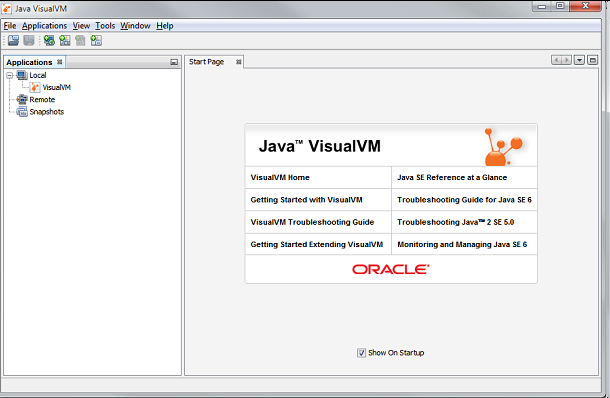The width and height of the screenshot is (610, 398).
Task: Click the Add JMX Connection toolbar icon
Action: click(x=65, y=40)
